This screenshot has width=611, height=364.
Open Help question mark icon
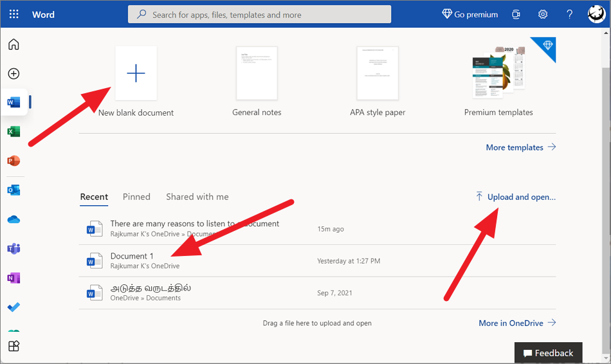[569, 14]
